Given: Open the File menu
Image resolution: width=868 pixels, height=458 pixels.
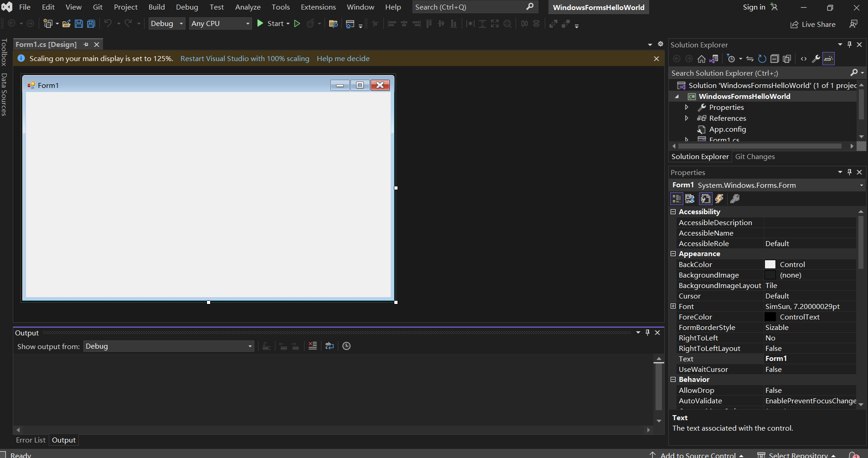Looking at the screenshot, I should click(25, 7).
